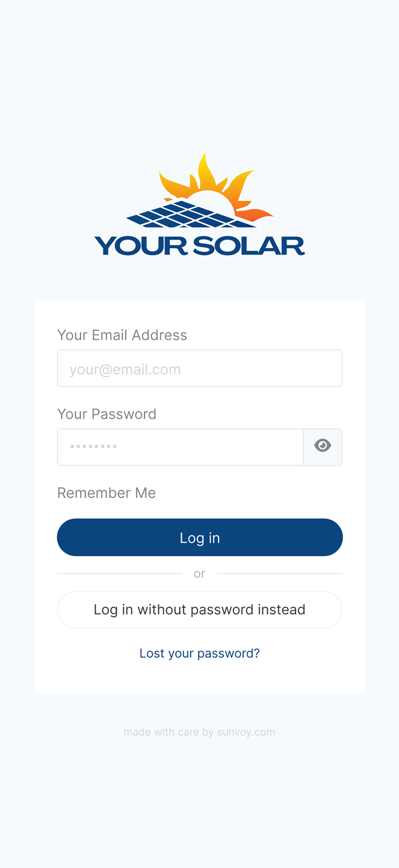Screen dimensions: 399x868
Task: Click 'made with care by' footer text
Action: (x=169, y=732)
